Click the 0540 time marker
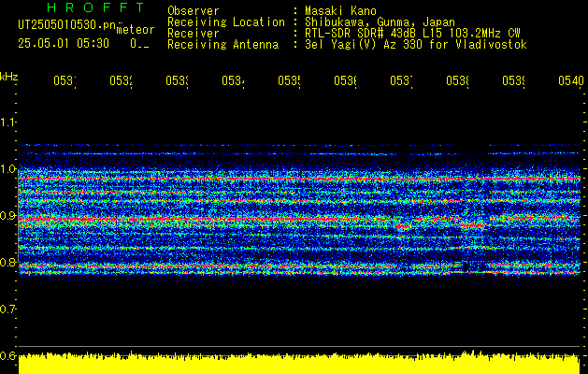The height and width of the screenshot is (374, 588). click(571, 80)
